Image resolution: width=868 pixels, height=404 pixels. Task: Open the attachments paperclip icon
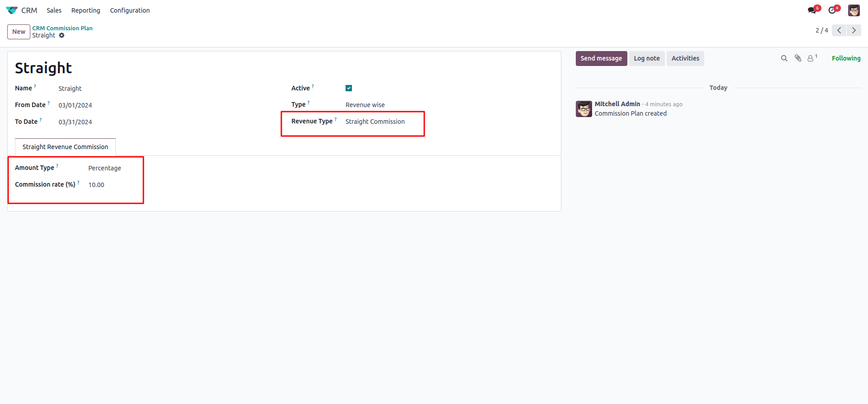pyautogui.click(x=798, y=58)
